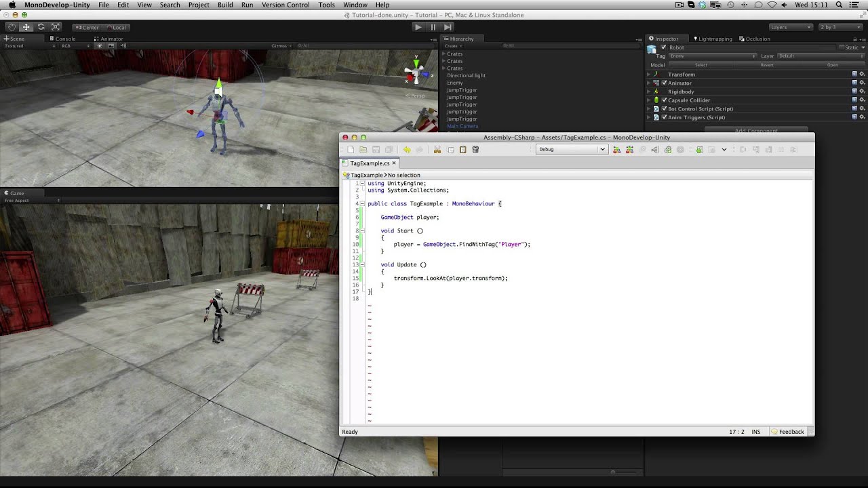Viewport: 868px width, 488px height.
Task: Toggle the Static checkbox
Action: pos(841,47)
